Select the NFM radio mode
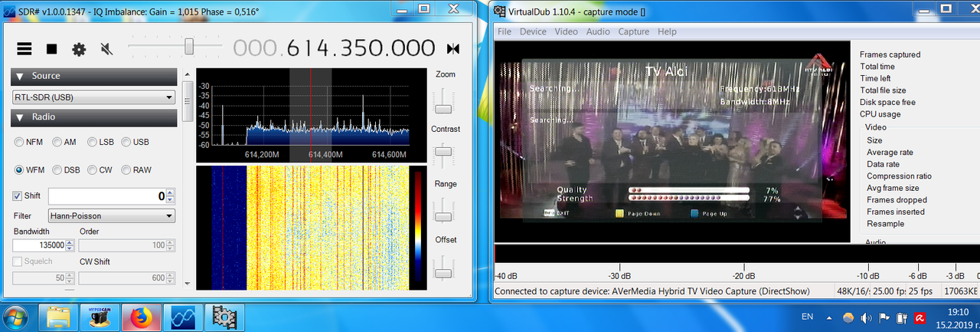The image size is (980, 332). [x=28, y=142]
